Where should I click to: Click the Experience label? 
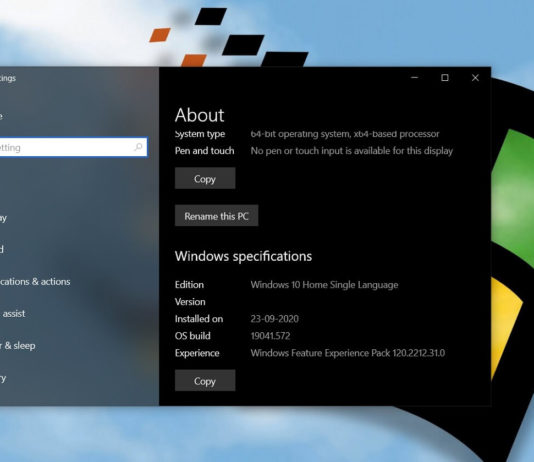coord(197,353)
